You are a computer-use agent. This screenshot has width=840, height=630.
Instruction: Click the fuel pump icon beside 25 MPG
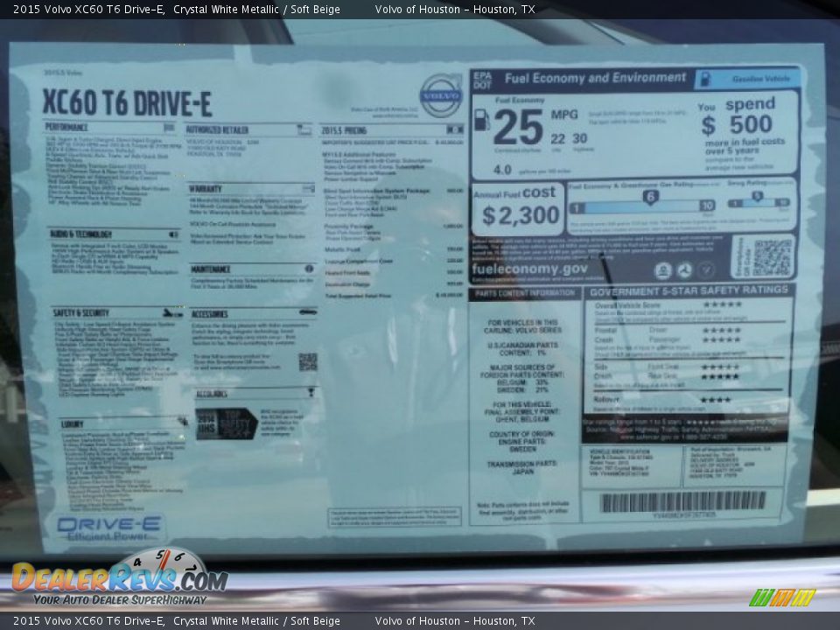point(481,121)
